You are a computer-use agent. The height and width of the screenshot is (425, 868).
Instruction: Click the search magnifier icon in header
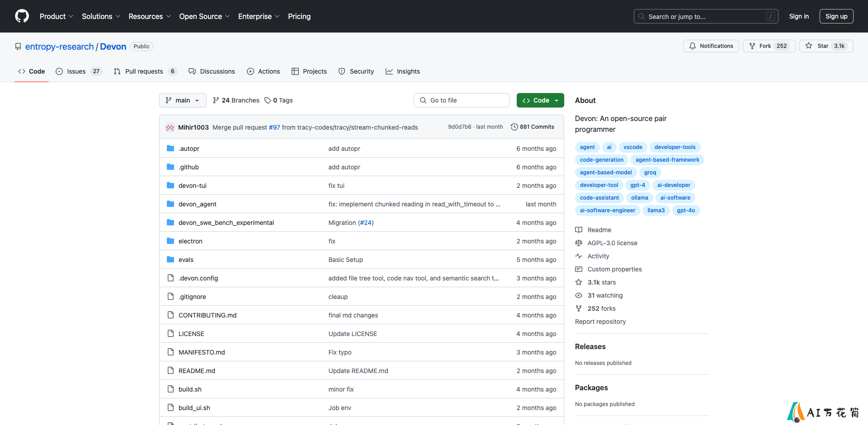(642, 16)
